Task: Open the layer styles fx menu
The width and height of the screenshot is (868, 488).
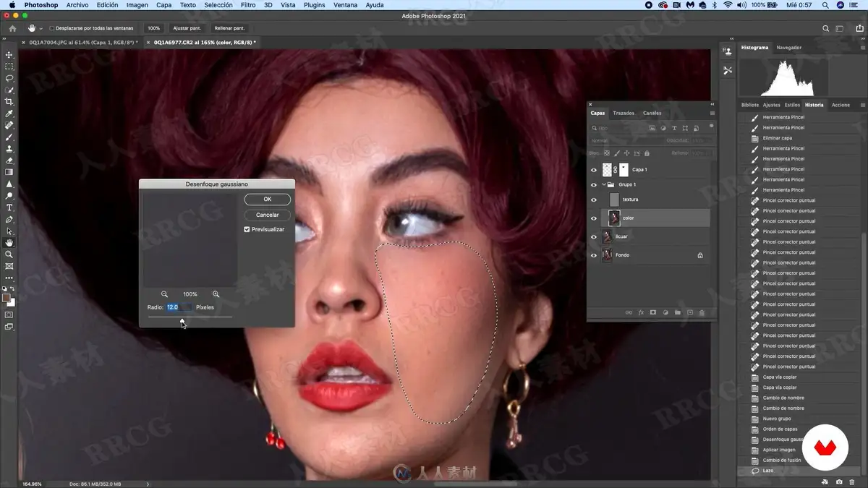Action: (x=640, y=312)
